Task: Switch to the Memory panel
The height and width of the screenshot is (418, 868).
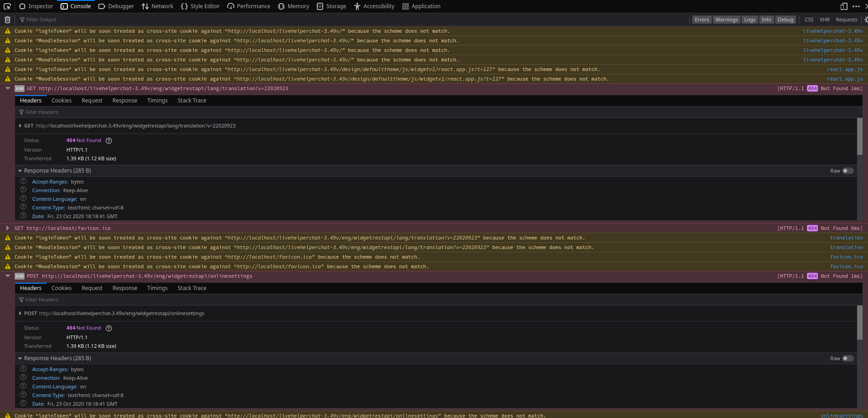Action: pos(294,6)
